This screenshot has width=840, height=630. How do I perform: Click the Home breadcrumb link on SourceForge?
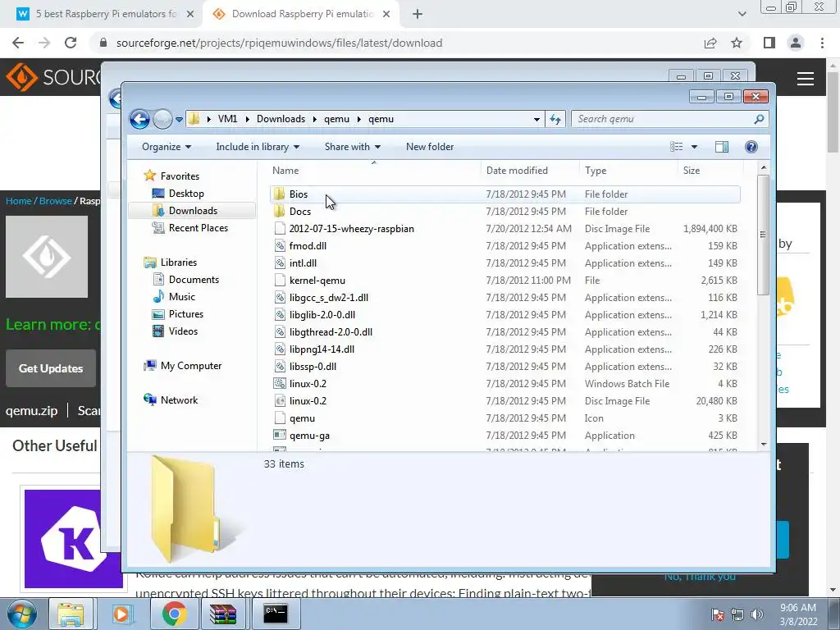click(18, 201)
